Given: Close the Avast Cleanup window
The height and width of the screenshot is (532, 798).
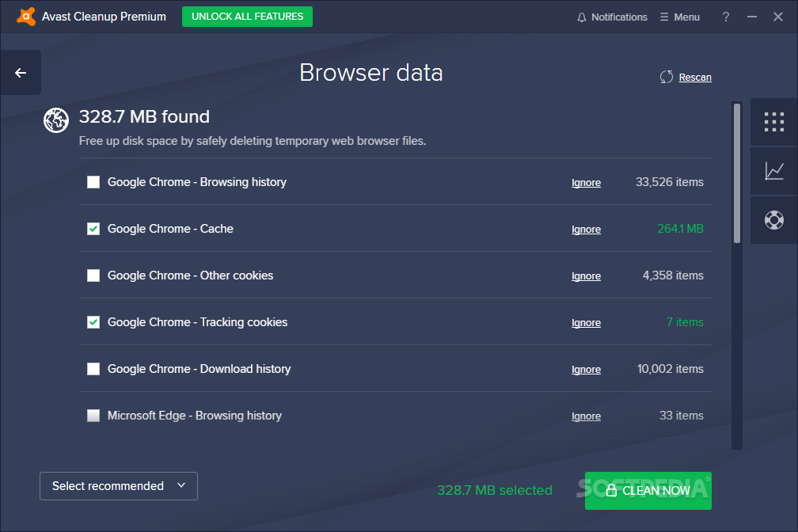Looking at the screenshot, I should click(x=778, y=17).
